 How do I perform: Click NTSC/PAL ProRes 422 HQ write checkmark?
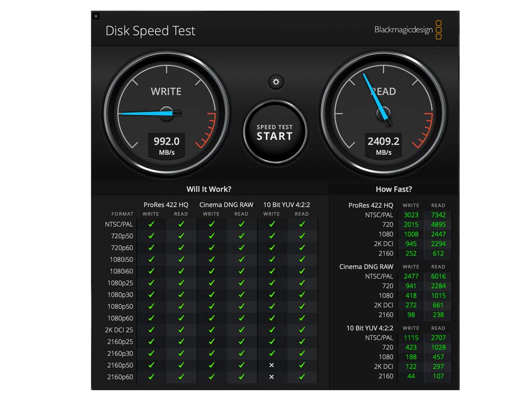(x=151, y=224)
